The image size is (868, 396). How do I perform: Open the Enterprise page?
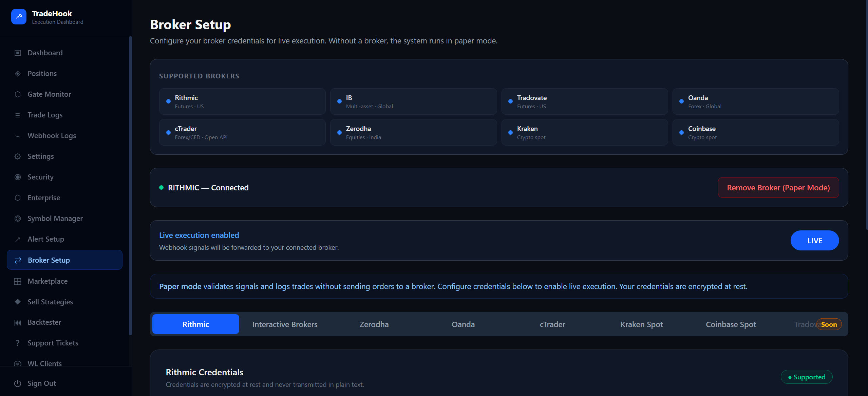[x=64, y=198]
